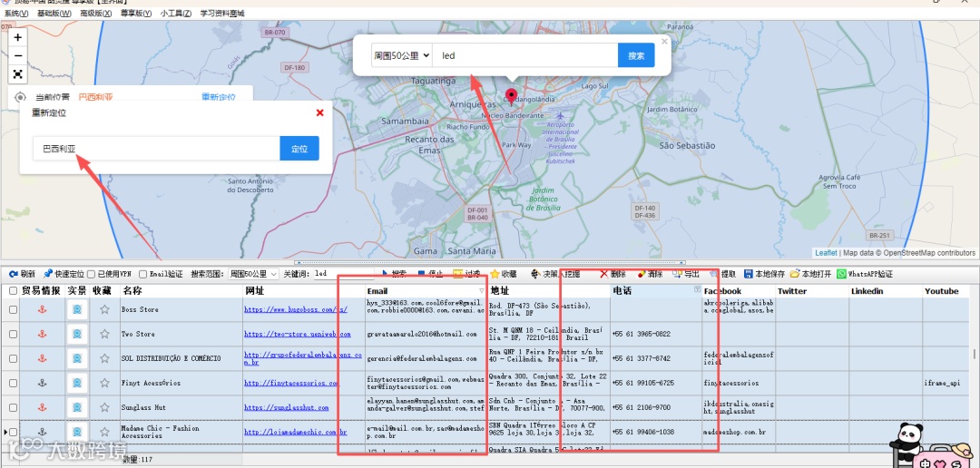Check the SOL DISTRIBUIÇÃO E COMÉRCIO row checkbox
The width and height of the screenshot is (980, 468).
click(13, 358)
